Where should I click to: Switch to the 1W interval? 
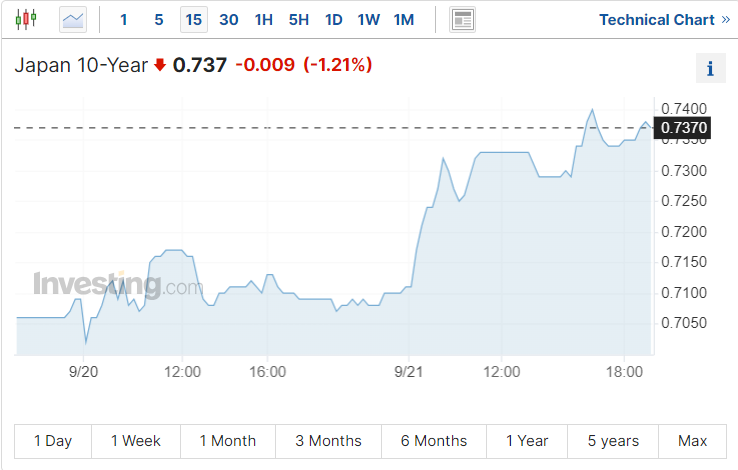[369, 19]
